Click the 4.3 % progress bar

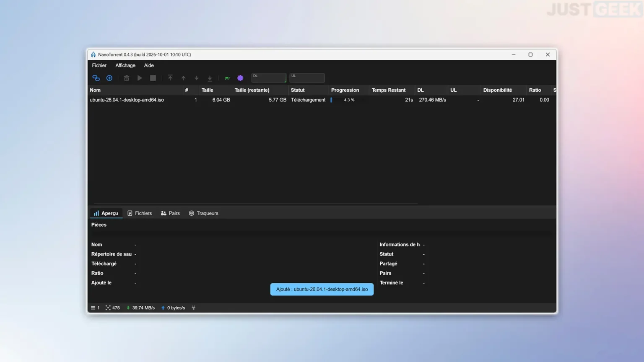(349, 100)
